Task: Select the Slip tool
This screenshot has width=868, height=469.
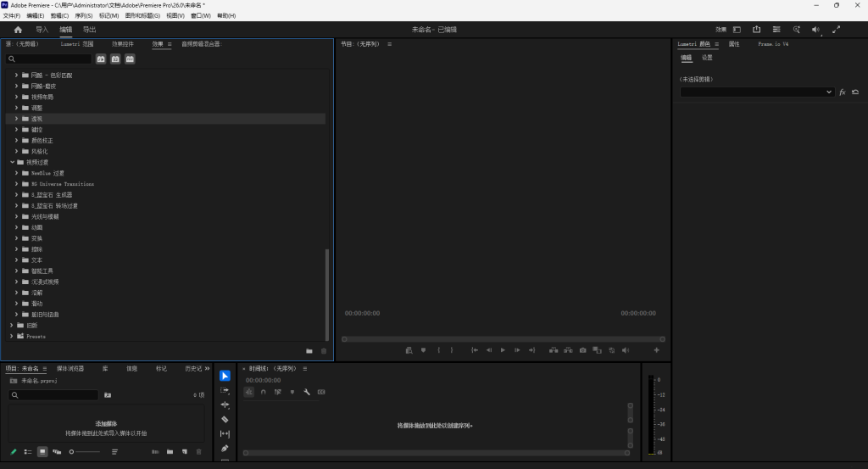Action: (x=225, y=433)
